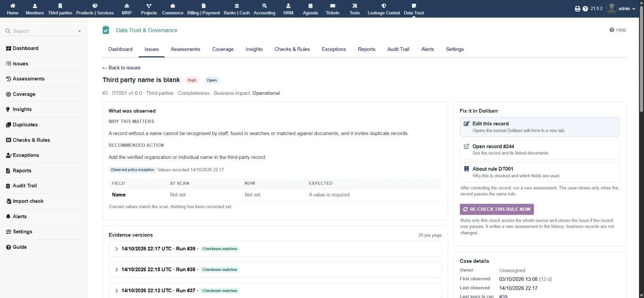Viewport: 644px width, 298px height.
Task: Switch to the Audit Trail tab
Action: click(398, 49)
